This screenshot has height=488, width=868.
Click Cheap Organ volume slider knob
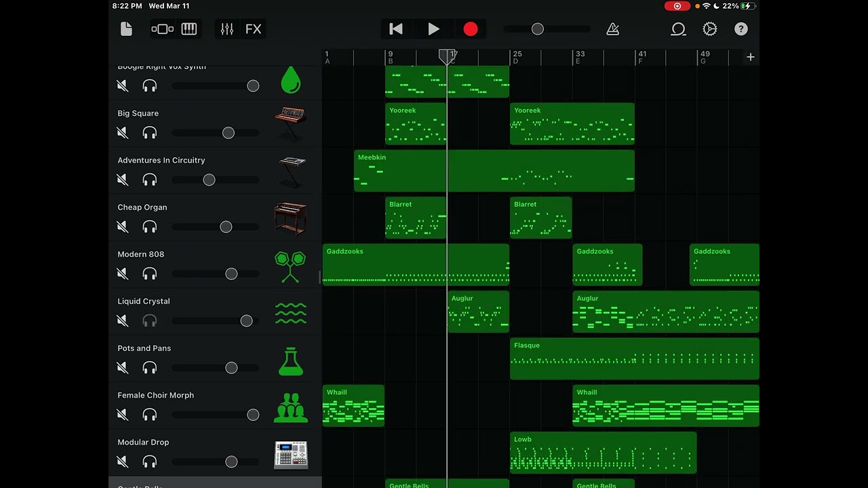pyautogui.click(x=226, y=227)
